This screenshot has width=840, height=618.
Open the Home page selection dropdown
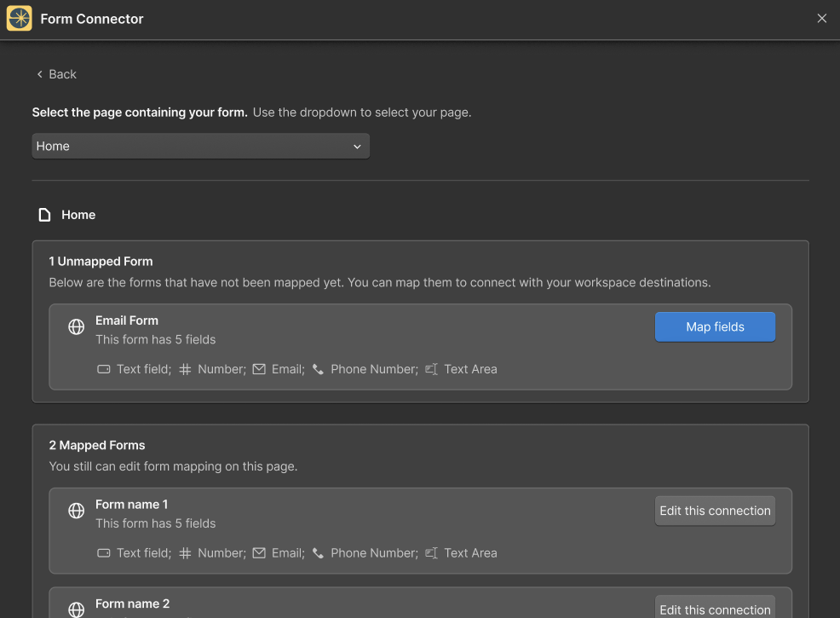tap(200, 147)
